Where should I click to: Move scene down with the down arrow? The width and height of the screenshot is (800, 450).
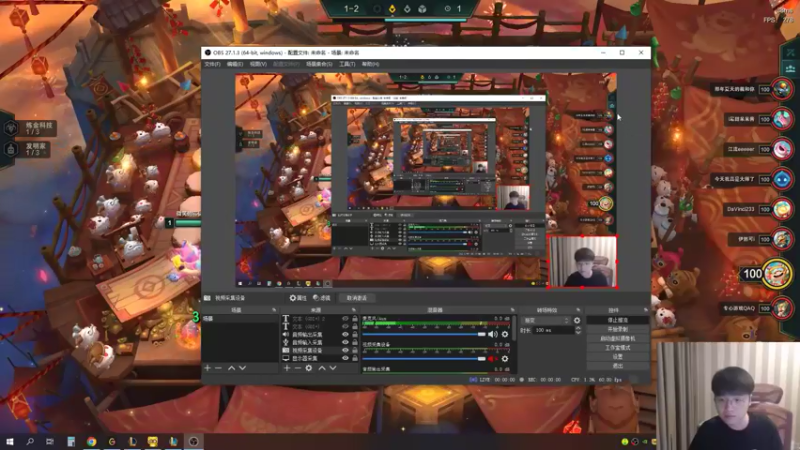(242, 368)
